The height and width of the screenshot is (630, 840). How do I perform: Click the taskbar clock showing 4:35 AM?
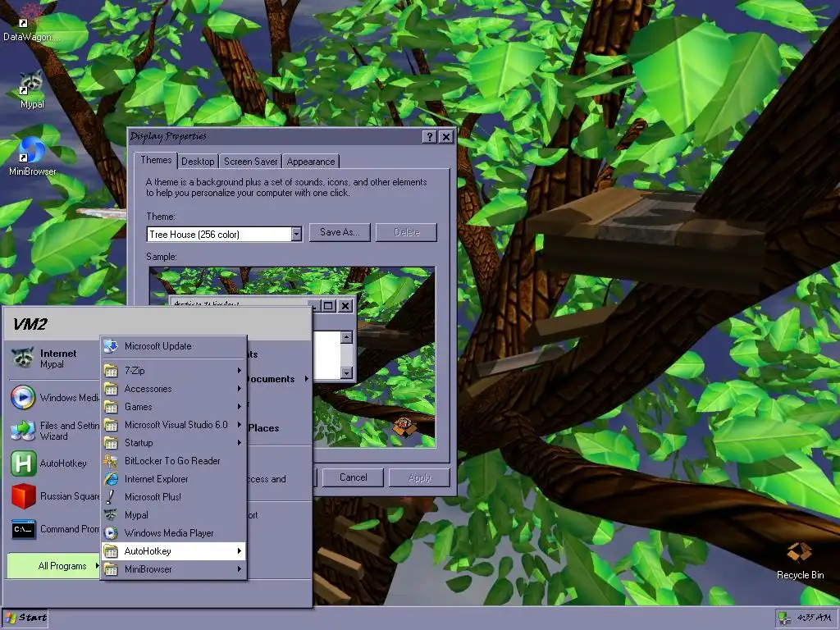(x=814, y=618)
